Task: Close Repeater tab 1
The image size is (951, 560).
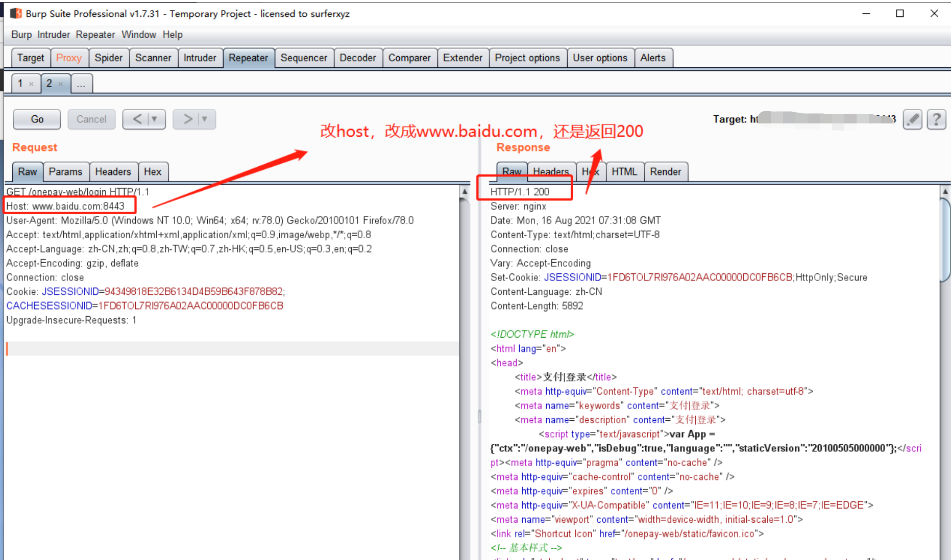Action: (x=31, y=84)
